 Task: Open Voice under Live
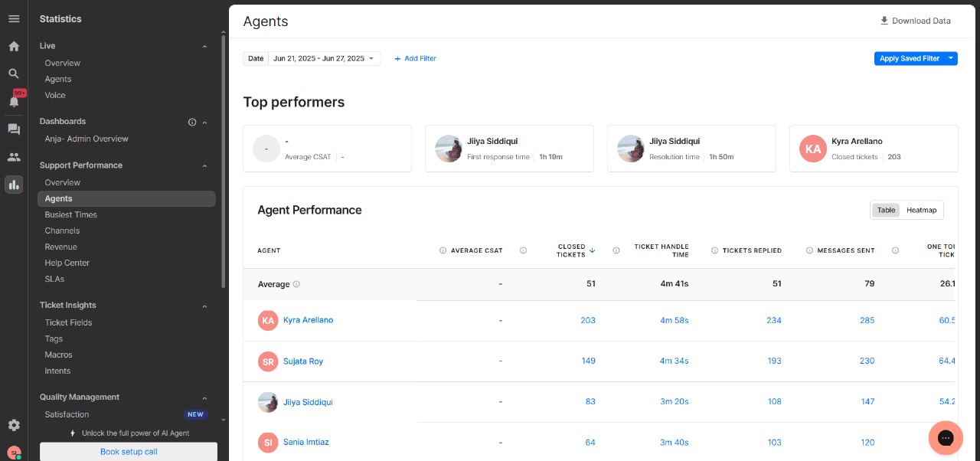pyautogui.click(x=55, y=95)
